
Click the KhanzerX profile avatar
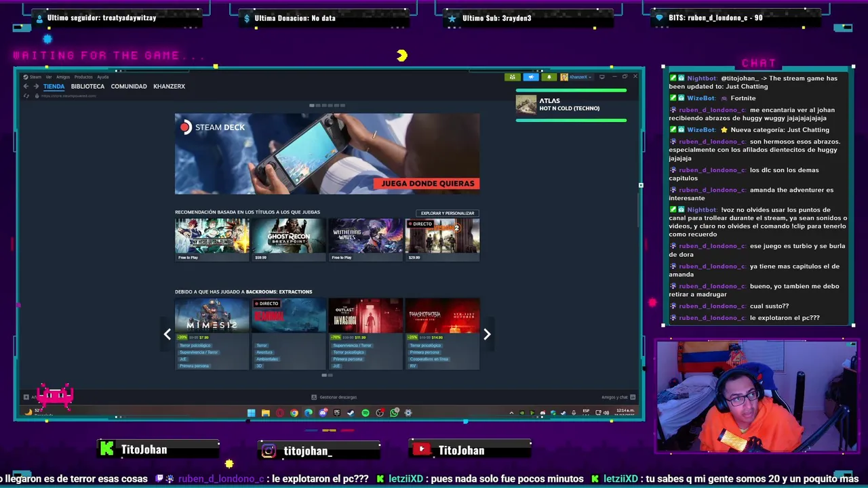point(564,77)
